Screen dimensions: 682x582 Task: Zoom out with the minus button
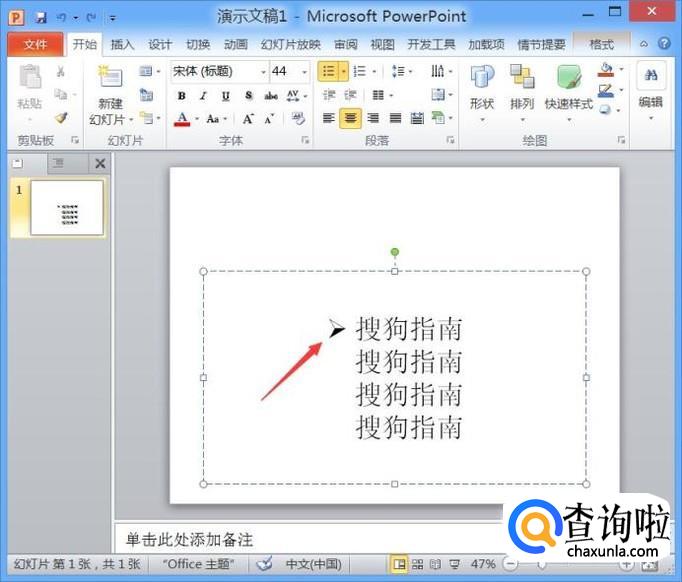511,565
